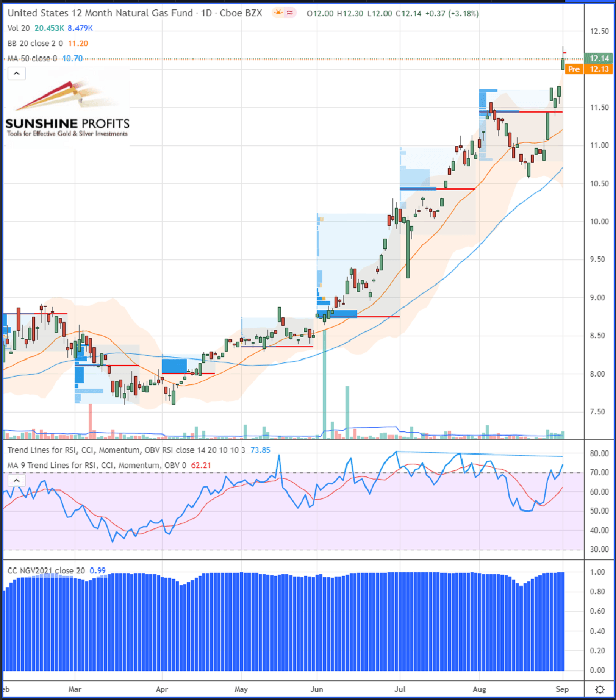Click the 1D interval label in title
Image resolution: width=616 pixels, height=700 pixels.
click(x=206, y=13)
